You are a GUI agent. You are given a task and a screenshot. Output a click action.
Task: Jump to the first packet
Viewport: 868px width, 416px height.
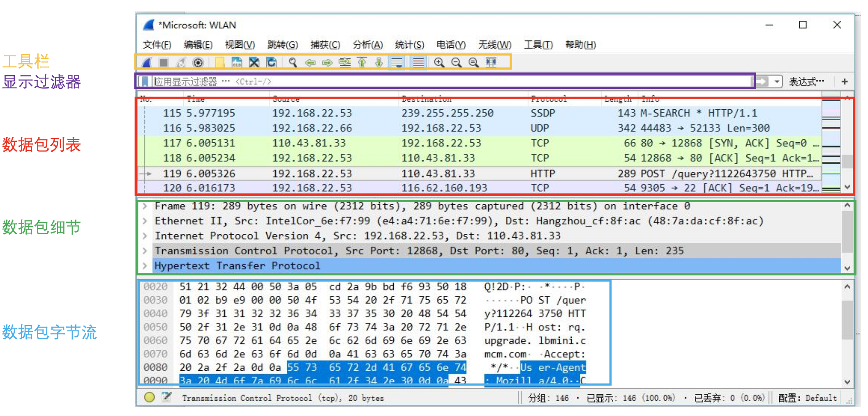click(x=362, y=62)
